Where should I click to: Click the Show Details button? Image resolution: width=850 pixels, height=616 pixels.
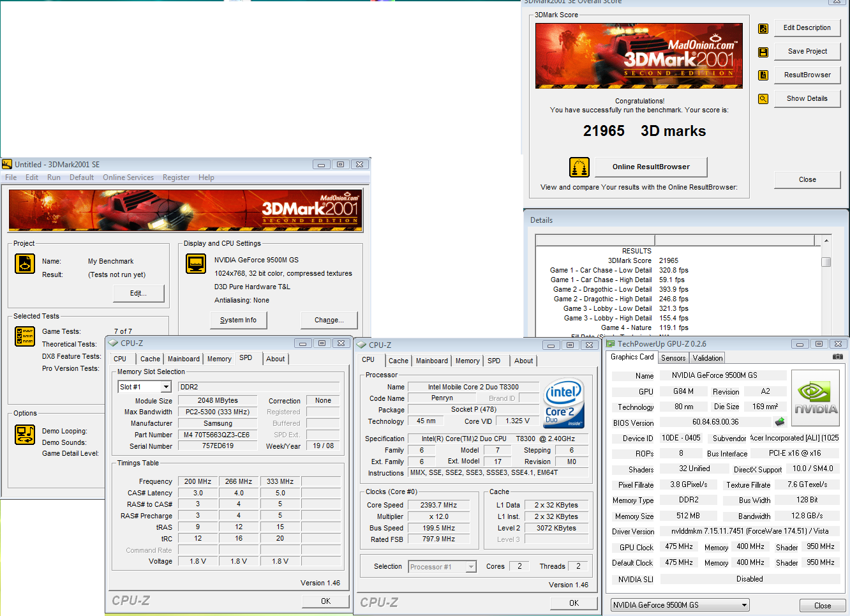(x=807, y=99)
